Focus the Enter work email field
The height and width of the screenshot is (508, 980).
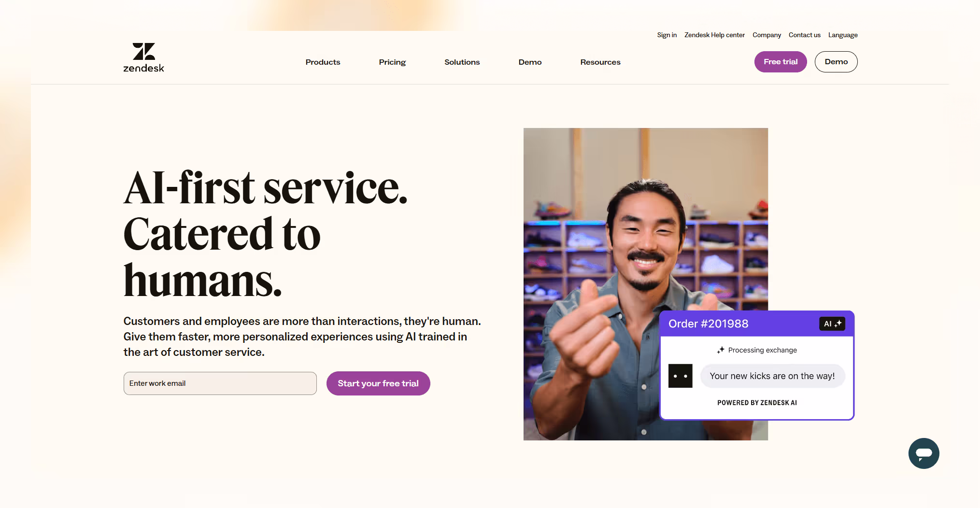pos(220,383)
